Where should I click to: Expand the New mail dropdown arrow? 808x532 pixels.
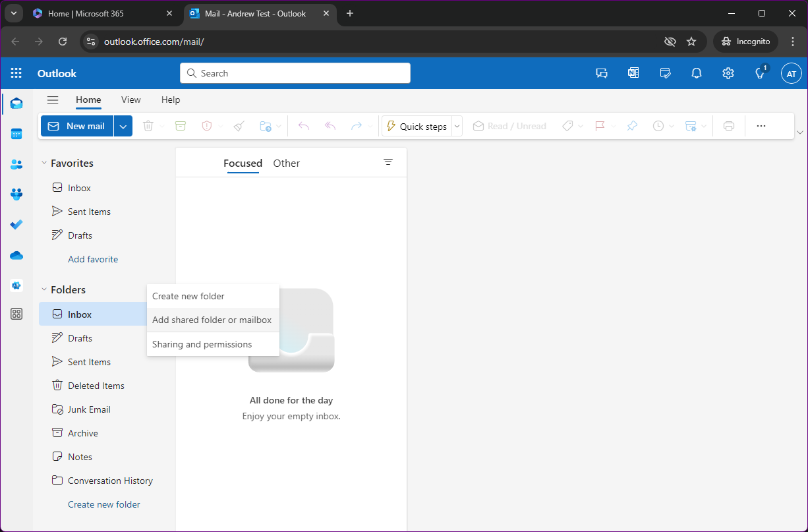tap(123, 126)
